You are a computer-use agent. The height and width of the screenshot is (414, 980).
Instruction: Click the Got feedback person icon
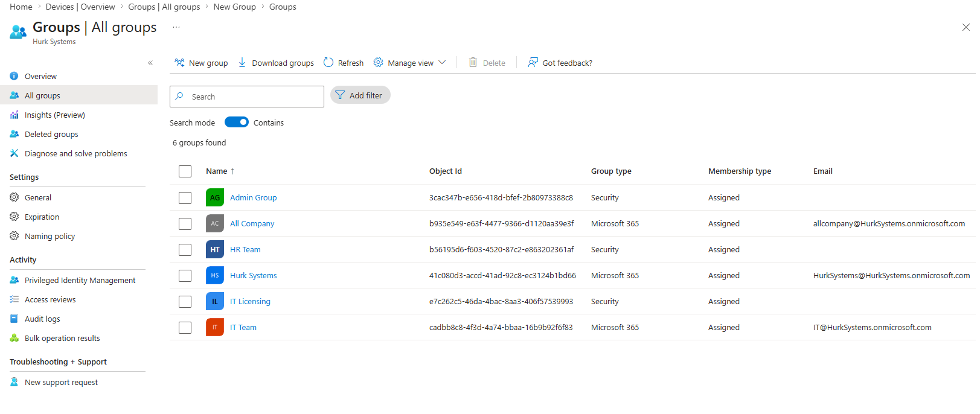click(533, 63)
